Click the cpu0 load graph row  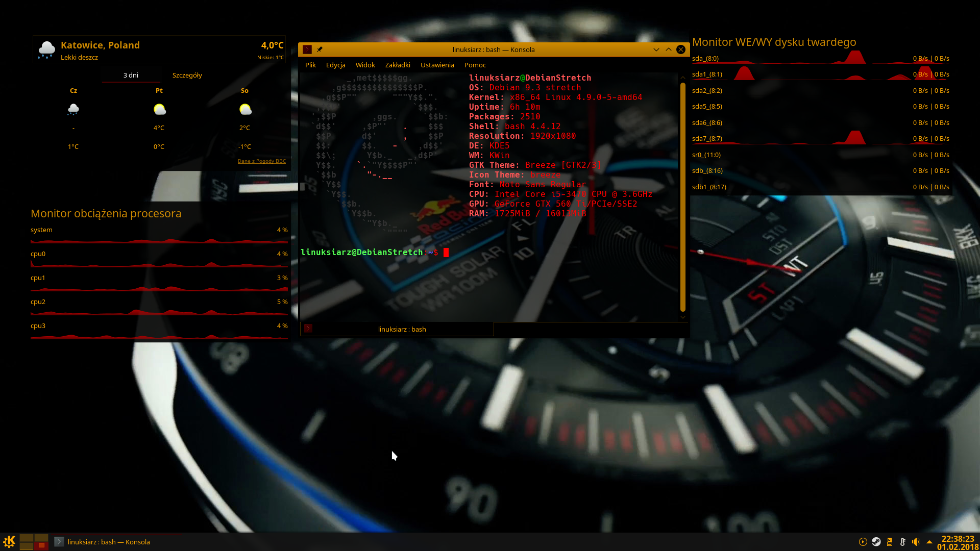coord(159,259)
